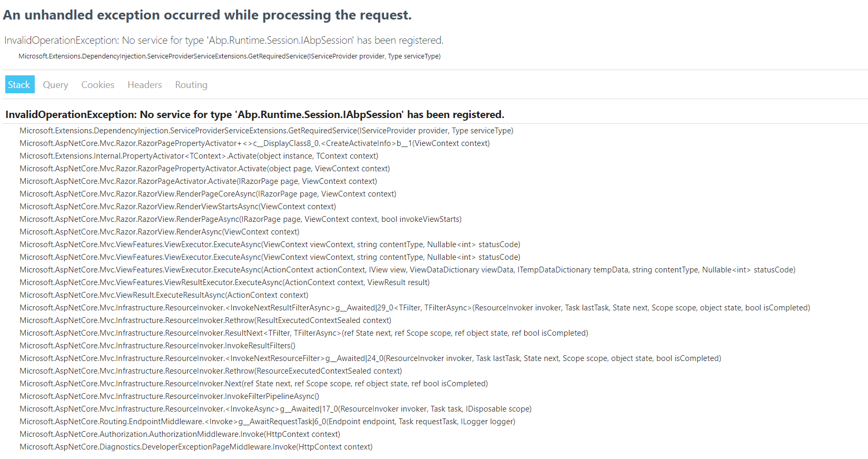Return to the Stack tab
Viewport: 868px width, 459px height.
pyautogui.click(x=19, y=84)
